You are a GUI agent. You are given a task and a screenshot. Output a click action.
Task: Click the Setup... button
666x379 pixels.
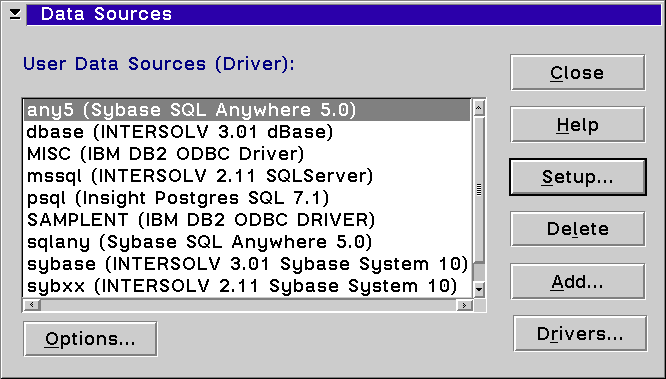(577, 177)
